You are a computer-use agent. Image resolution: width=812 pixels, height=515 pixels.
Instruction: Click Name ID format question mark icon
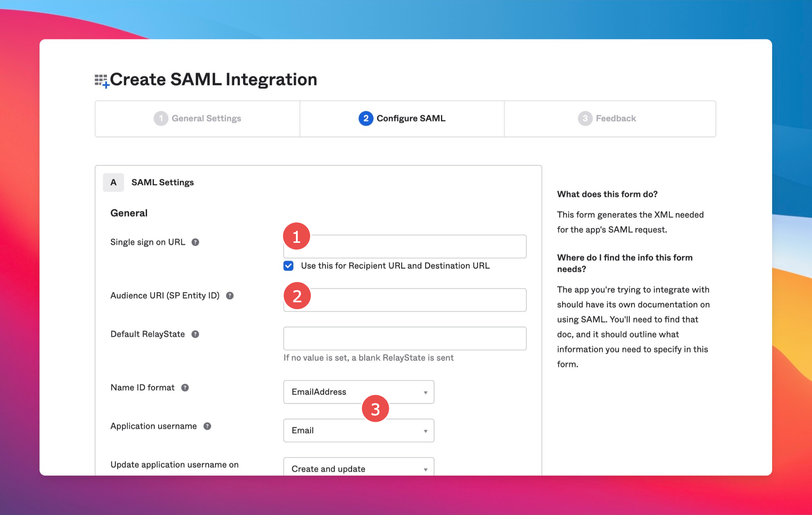tap(185, 388)
